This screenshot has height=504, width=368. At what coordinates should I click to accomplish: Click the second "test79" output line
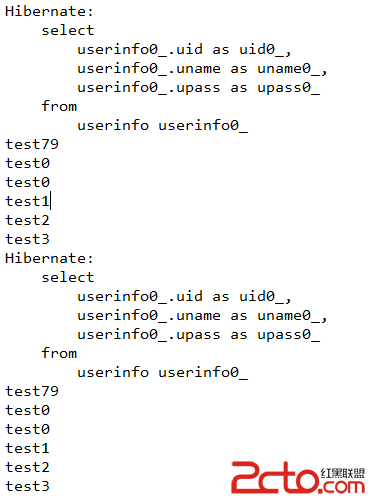point(32,391)
